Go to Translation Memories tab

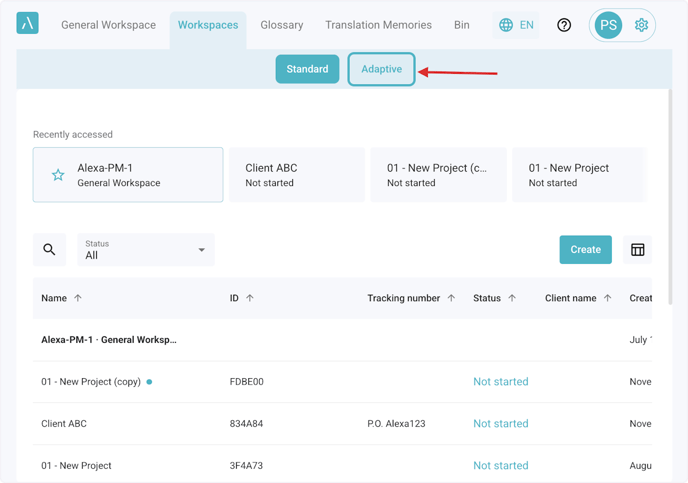(x=378, y=25)
